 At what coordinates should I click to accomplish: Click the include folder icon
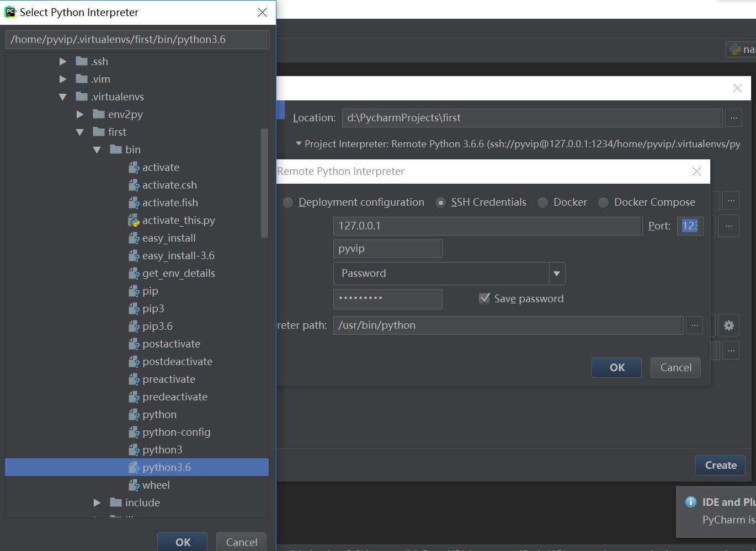pyautogui.click(x=116, y=502)
